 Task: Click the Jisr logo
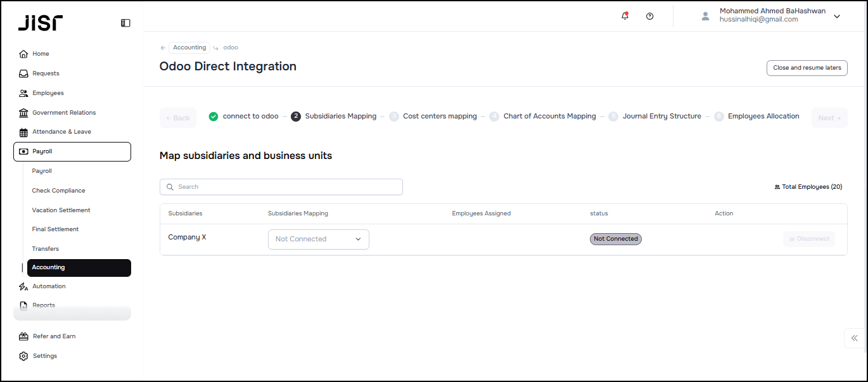pyautogui.click(x=41, y=23)
